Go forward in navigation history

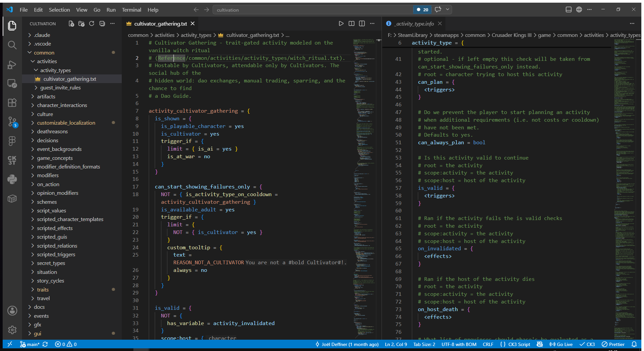click(x=207, y=10)
